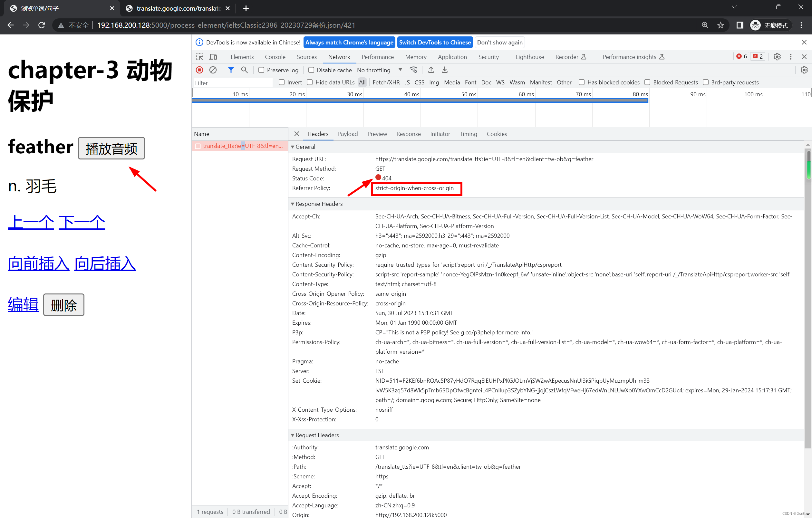Show the 2 issues counter
Viewport: 812px width, 518px height.
(x=758, y=56)
